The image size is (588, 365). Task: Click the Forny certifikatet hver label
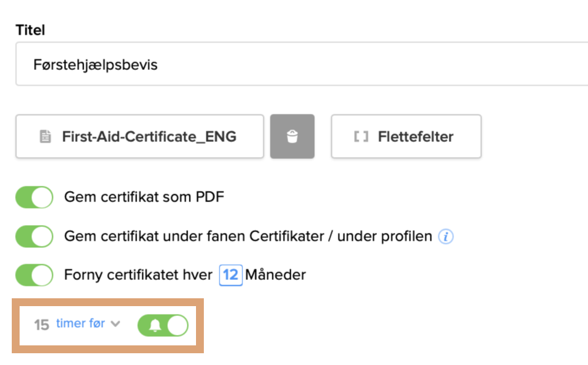[139, 275]
